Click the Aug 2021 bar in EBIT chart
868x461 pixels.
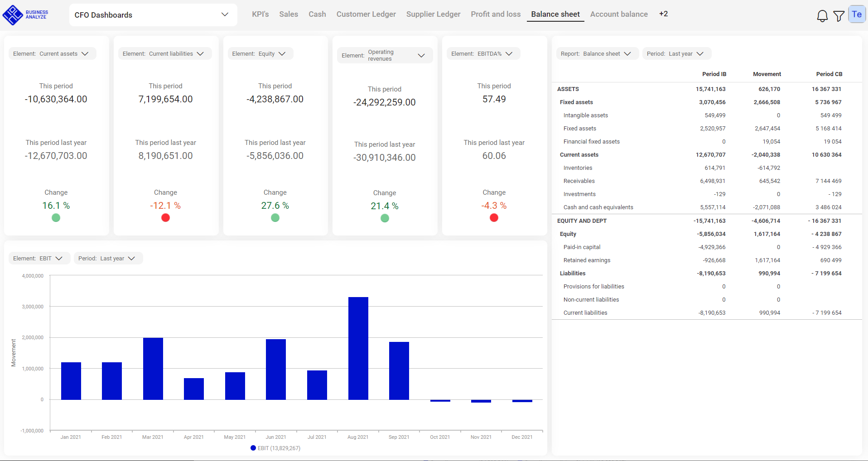click(x=358, y=348)
